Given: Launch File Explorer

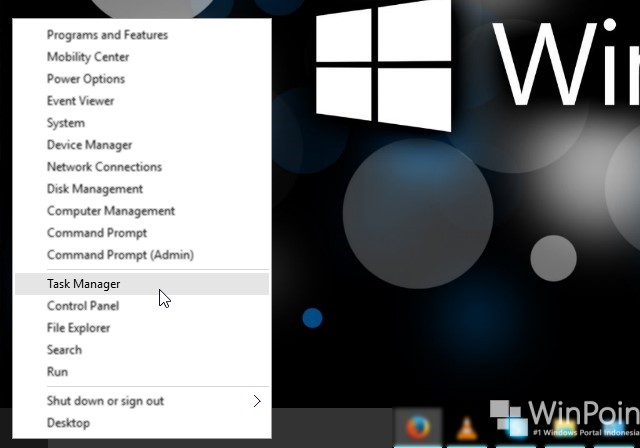Looking at the screenshot, I should (142, 328).
